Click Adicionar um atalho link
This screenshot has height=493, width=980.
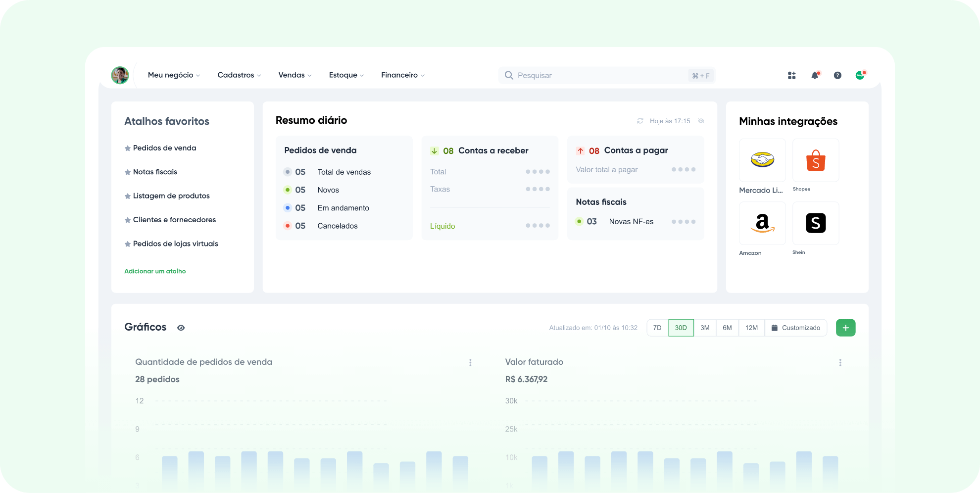[x=155, y=271]
